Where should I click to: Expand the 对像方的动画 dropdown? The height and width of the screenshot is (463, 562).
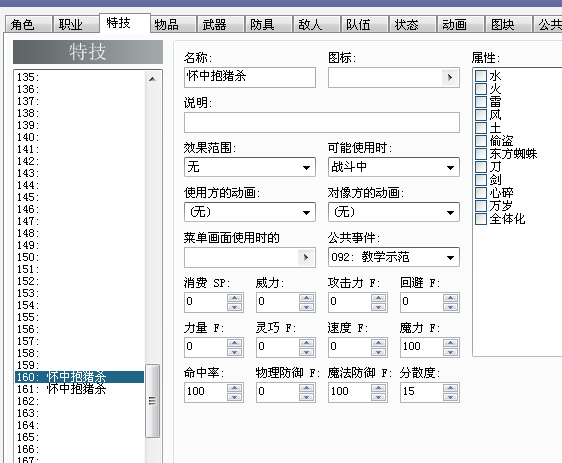tap(394, 212)
